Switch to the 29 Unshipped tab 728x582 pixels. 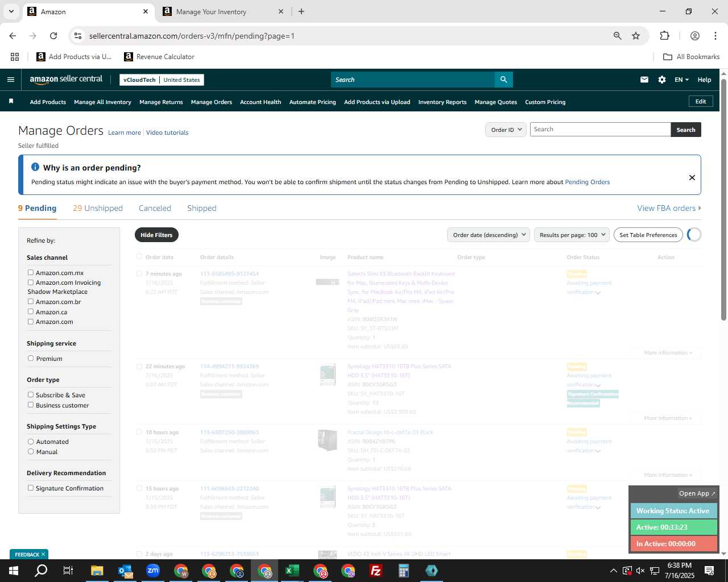[98, 208]
